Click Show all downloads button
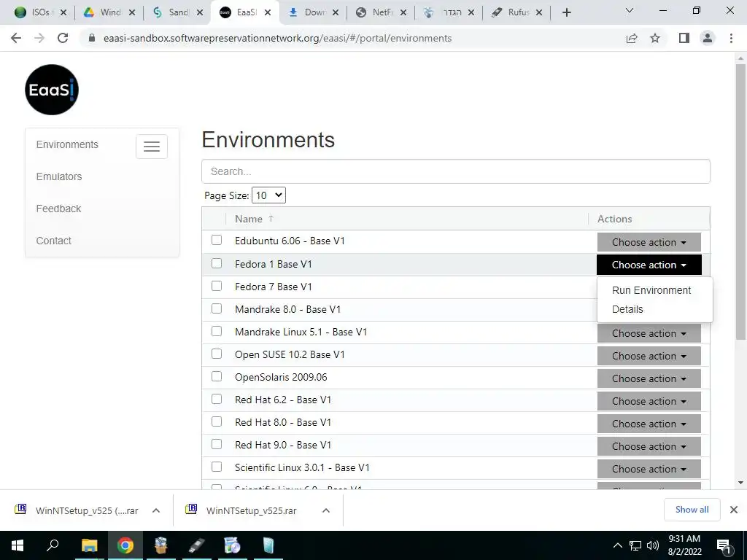The width and height of the screenshot is (747, 560). tap(692, 510)
